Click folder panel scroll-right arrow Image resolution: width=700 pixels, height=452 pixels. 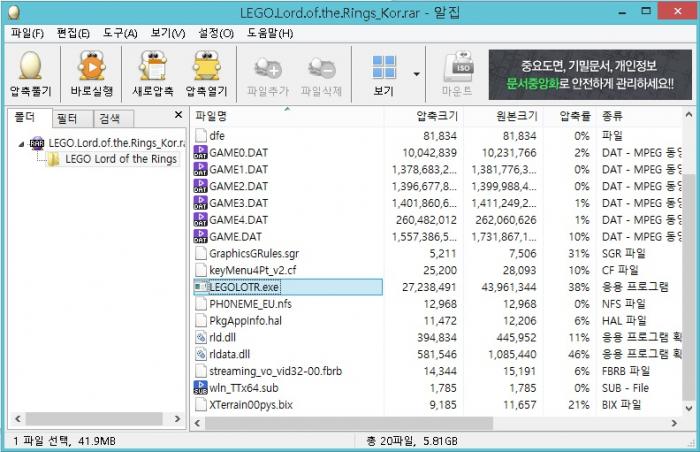coord(177,419)
